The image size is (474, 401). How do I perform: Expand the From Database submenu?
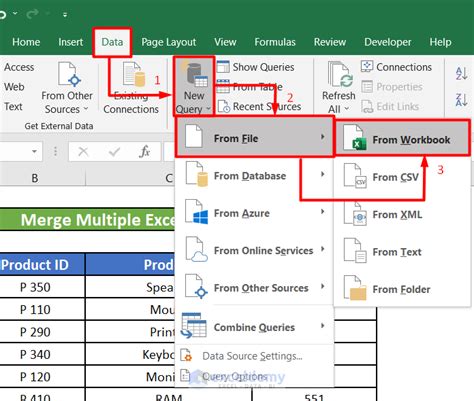[254, 175]
